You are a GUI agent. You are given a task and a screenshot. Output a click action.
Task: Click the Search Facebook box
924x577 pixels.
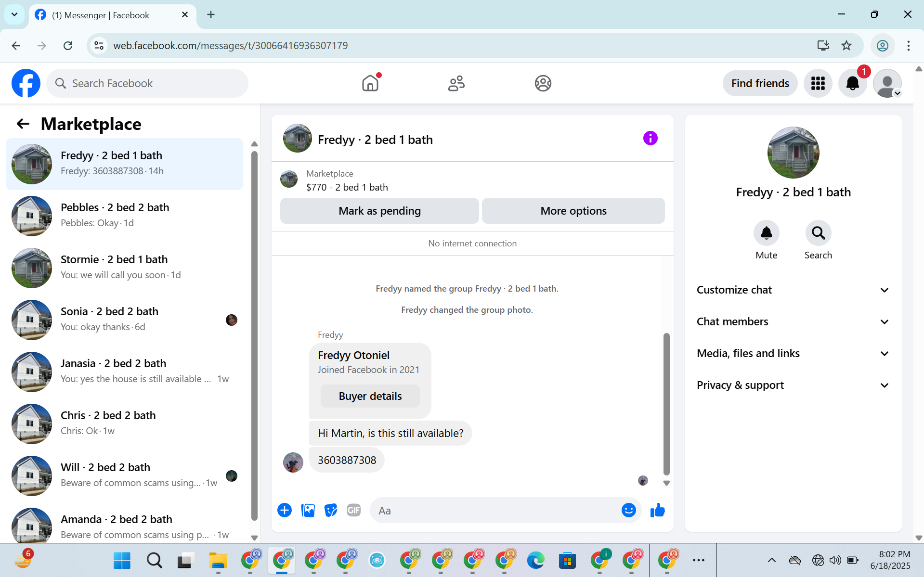click(147, 83)
